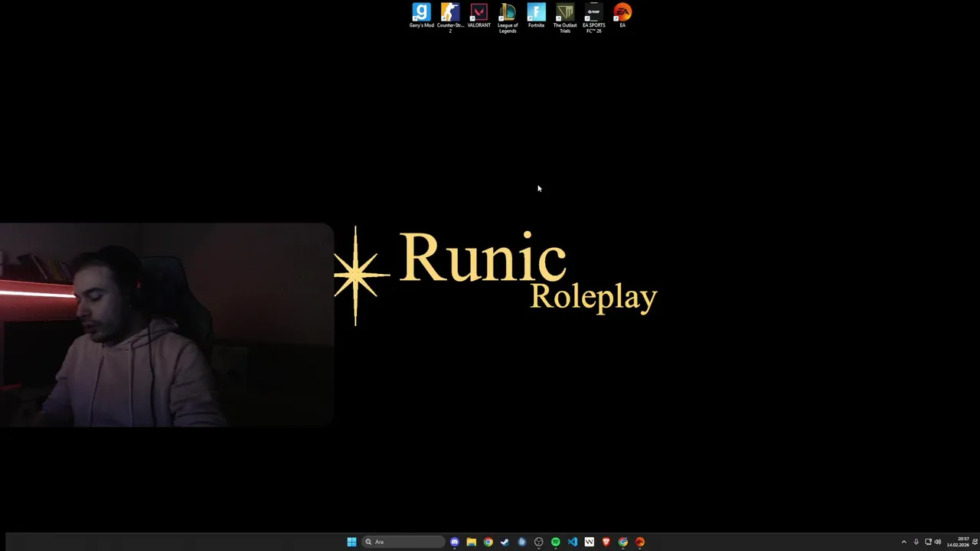Screen dimensions: 980x551
Task: Open the Windows Start menu
Action: (351, 542)
